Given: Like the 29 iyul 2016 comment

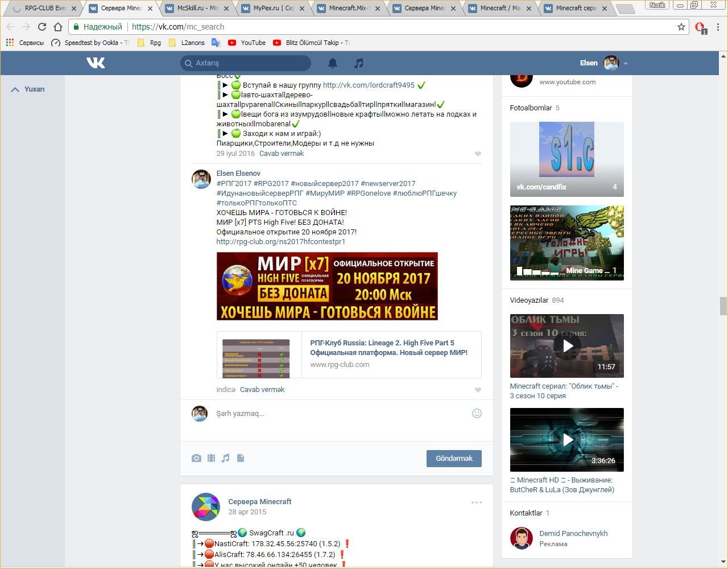Looking at the screenshot, I should pyautogui.click(x=478, y=154).
